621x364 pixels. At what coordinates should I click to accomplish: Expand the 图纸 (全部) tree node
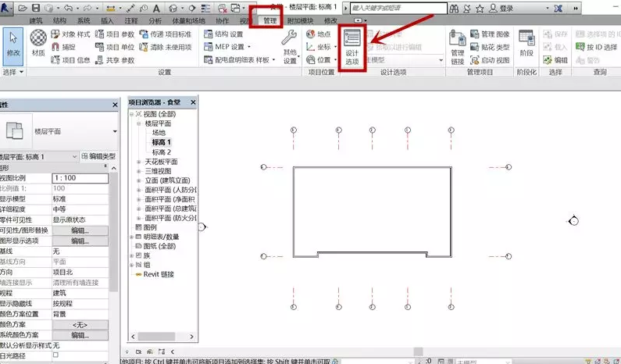point(131,246)
